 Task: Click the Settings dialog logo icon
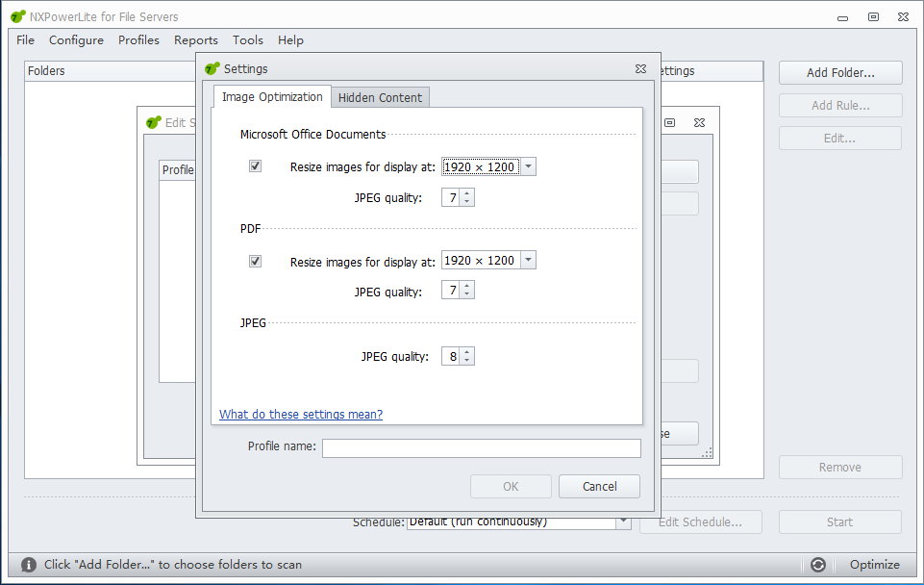click(x=212, y=68)
